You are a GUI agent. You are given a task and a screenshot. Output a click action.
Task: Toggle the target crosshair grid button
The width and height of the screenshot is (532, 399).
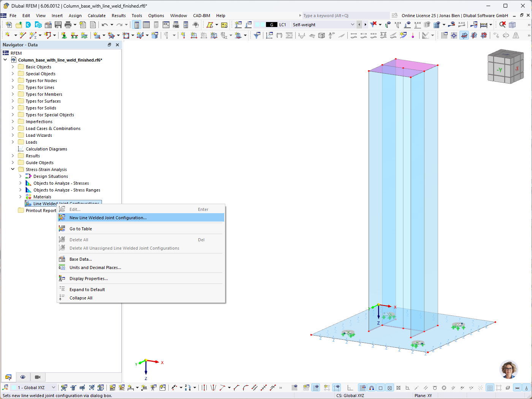tap(454, 35)
